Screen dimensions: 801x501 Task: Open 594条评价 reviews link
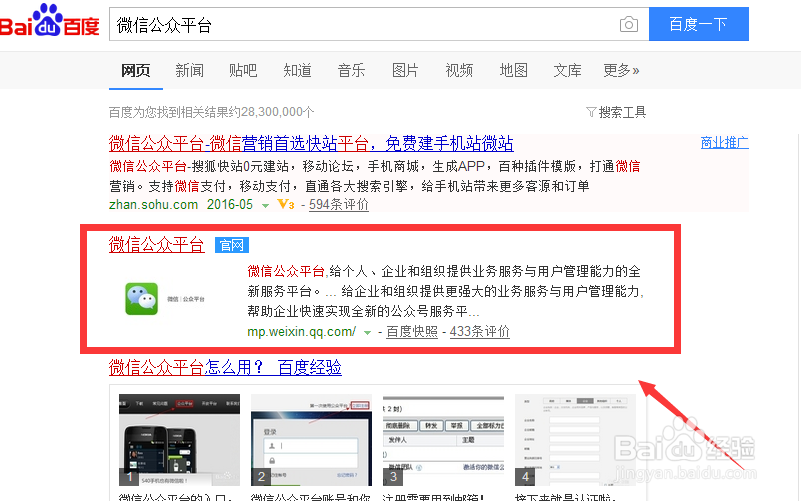339,205
